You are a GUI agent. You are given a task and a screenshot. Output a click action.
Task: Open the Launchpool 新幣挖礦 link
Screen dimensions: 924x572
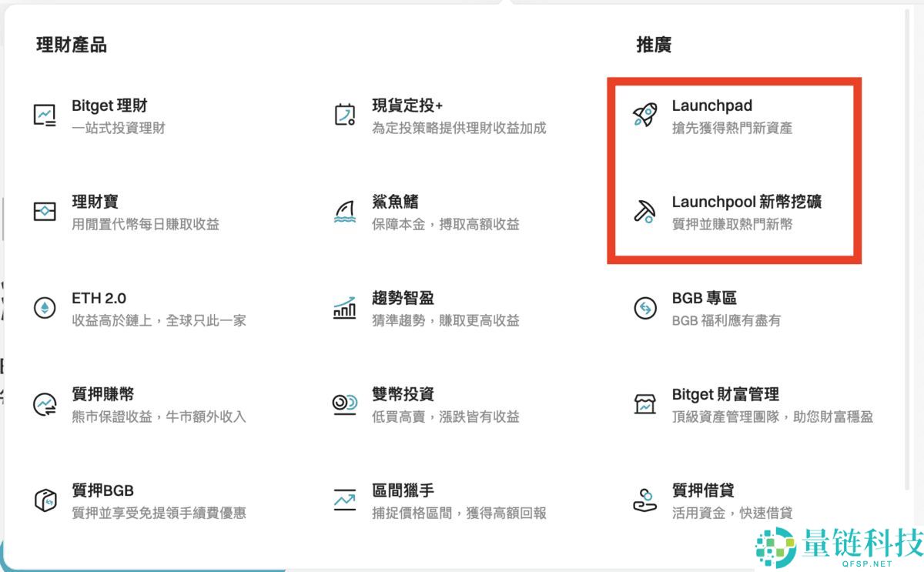point(747,202)
